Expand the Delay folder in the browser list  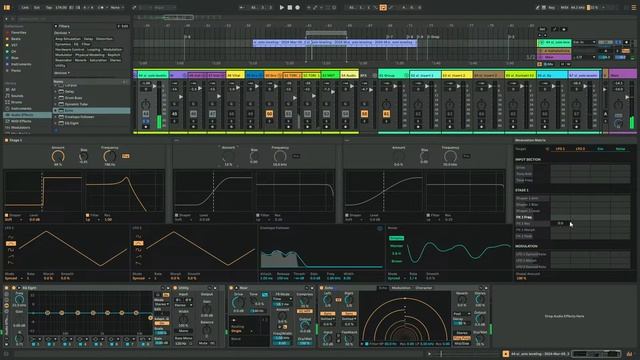[56, 92]
